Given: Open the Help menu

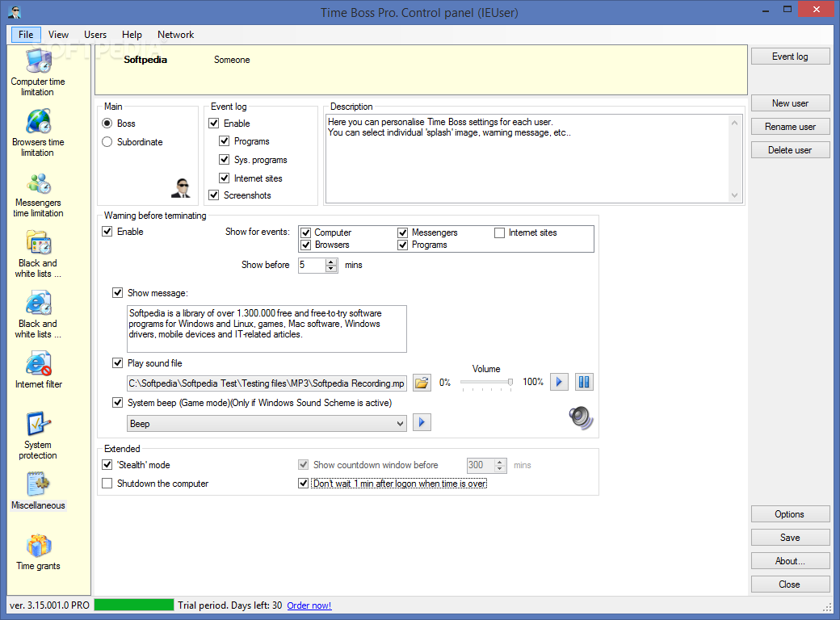Looking at the screenshot, I should (x=132, y=34).
